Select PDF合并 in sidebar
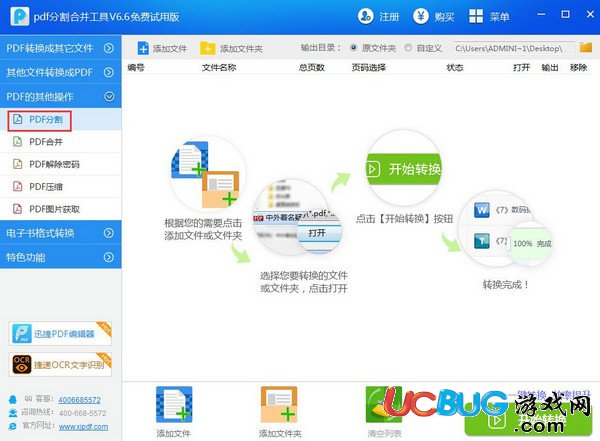The image size is (600, 441). pyautogui.click(x=60, y=142)
